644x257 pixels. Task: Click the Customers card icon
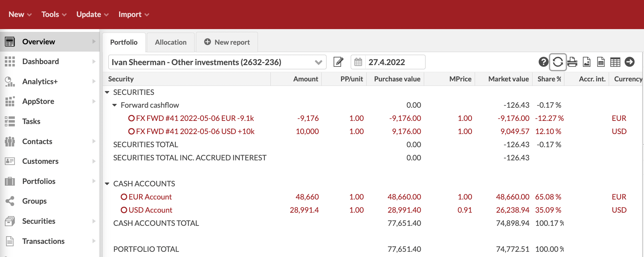tap(10, 161)
